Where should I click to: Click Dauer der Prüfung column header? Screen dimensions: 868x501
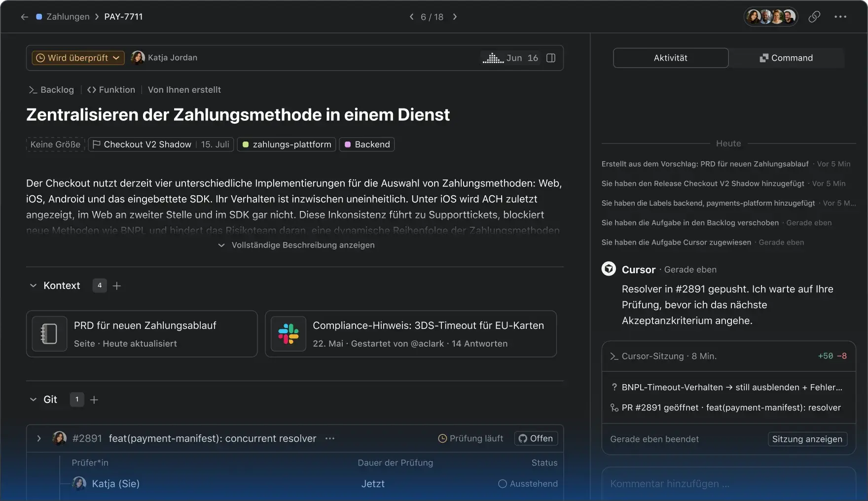coord(395,463)
